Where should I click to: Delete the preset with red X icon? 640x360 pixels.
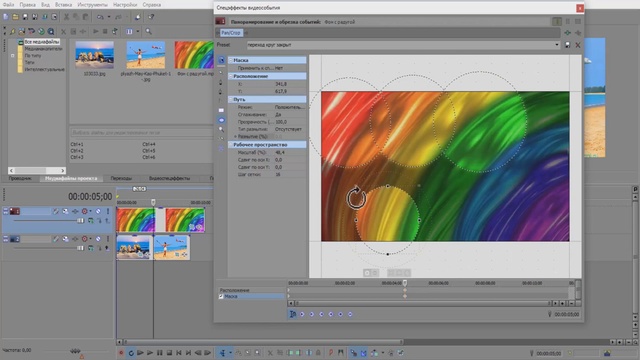(x=578, y=45)
